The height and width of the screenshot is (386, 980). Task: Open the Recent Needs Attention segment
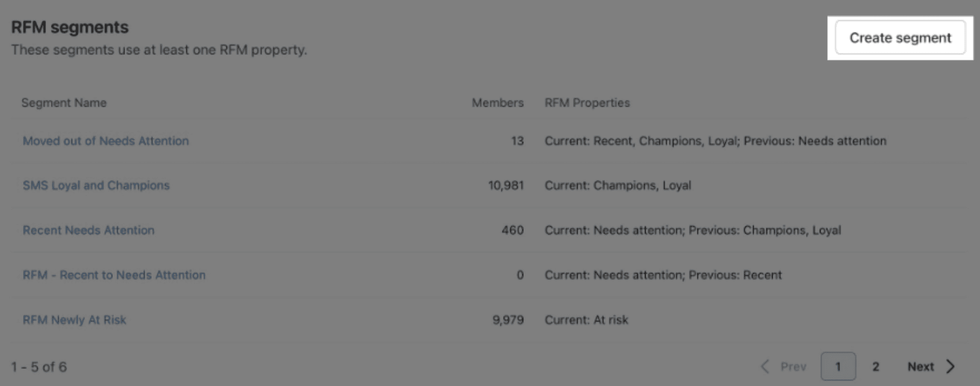88,230
